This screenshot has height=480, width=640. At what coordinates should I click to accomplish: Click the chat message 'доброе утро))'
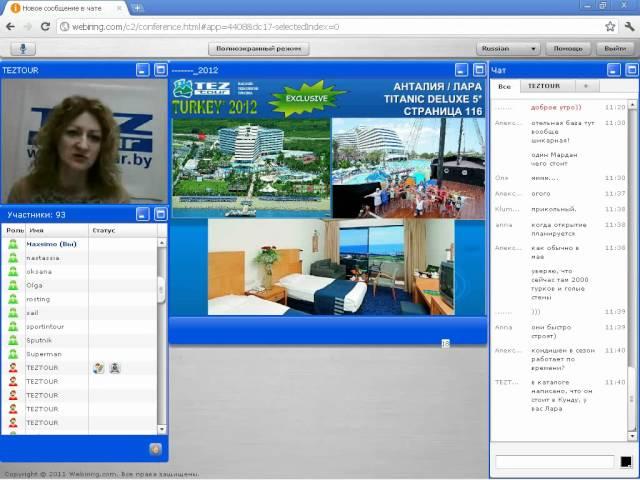pyautogui.click(x=556, y=107)
